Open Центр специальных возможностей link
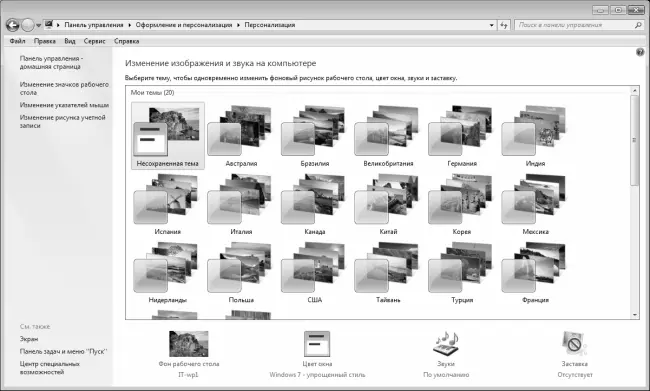650x391 pixels. point(49,368)
